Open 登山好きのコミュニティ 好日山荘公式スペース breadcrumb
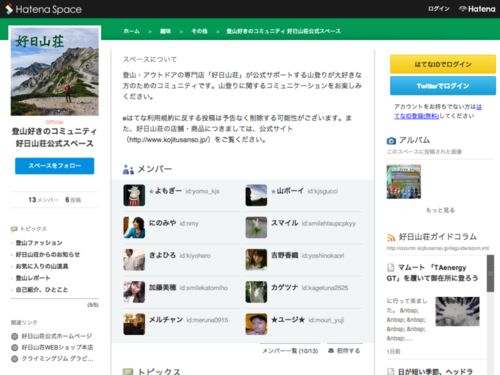This screenshot has height=375, width=500. [284, 31]
